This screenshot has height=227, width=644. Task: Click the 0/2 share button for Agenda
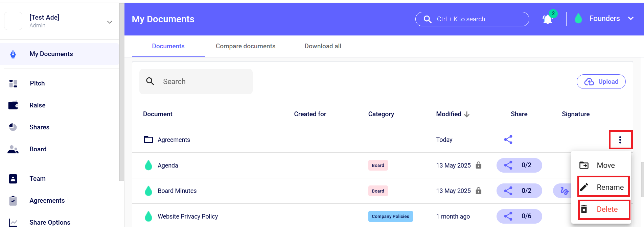[x=519, y=165]
